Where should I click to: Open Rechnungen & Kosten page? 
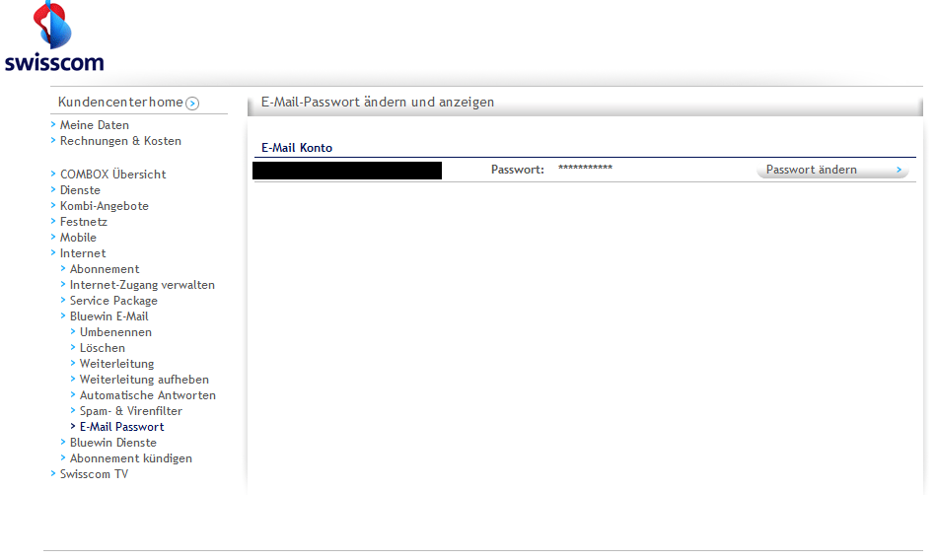pos(120,141)
